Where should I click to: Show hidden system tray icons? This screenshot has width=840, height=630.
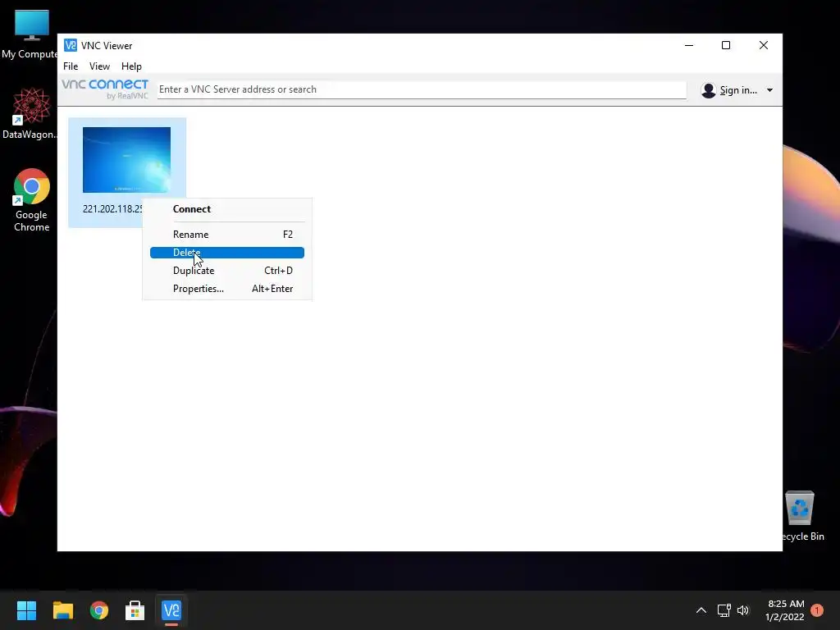[701, 610]
